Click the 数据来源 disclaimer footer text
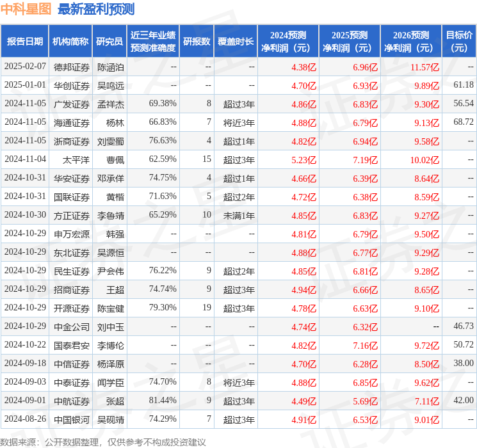The image size is (477, 448). (x=103, y=442)
